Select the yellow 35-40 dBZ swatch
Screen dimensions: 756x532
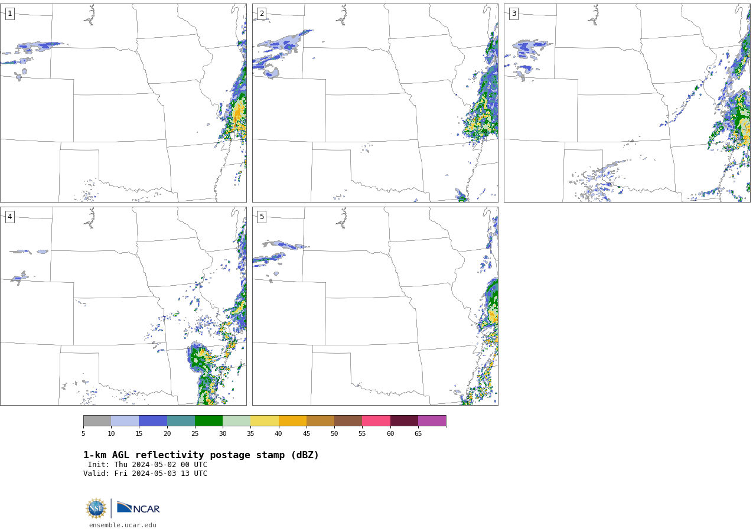coord(265,420)
